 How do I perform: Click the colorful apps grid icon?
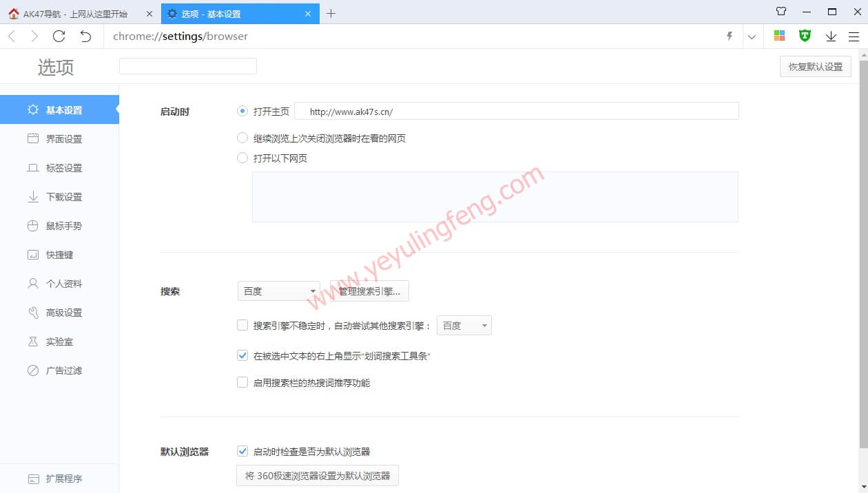(x=779, y=36)
